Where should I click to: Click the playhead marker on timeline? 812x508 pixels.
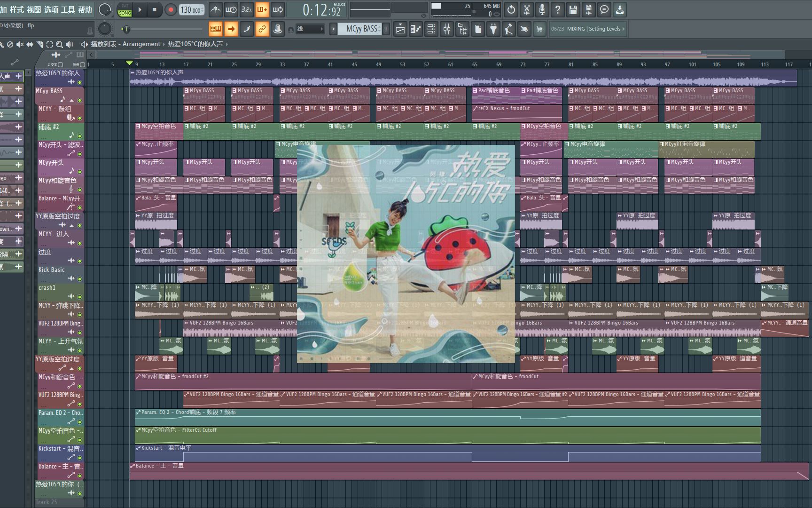coord(130,63)
